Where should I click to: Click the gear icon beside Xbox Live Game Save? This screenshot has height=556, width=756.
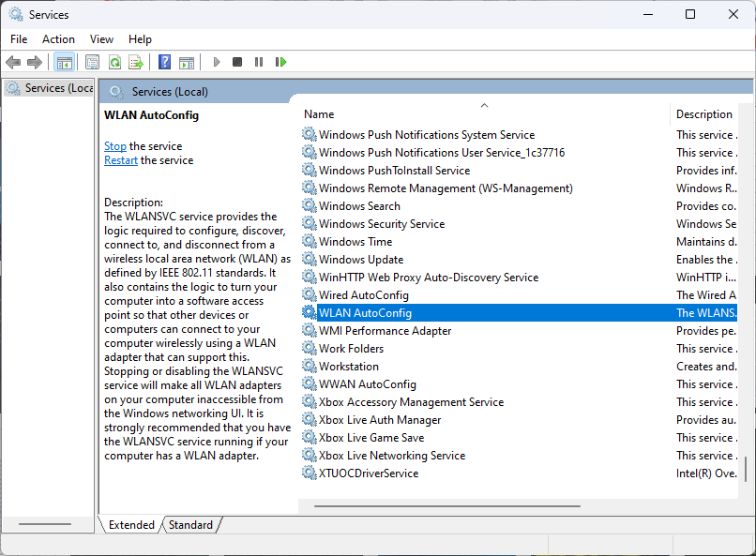pyautogui.click(x=309, y=438)
